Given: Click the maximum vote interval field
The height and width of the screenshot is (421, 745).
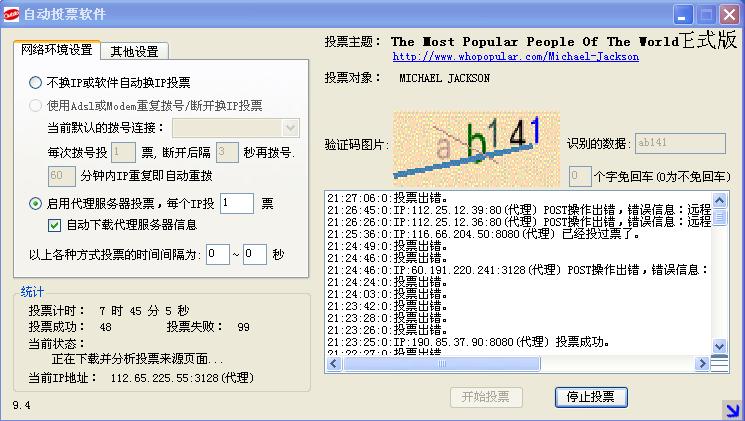Looking at the screenshot, I should 255,254.
